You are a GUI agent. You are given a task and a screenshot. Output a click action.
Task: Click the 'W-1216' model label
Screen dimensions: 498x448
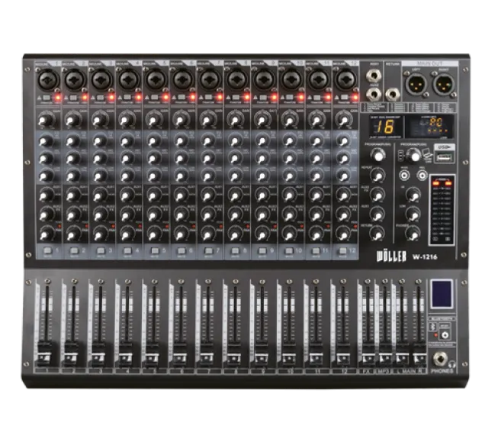[x=425, y=257]
